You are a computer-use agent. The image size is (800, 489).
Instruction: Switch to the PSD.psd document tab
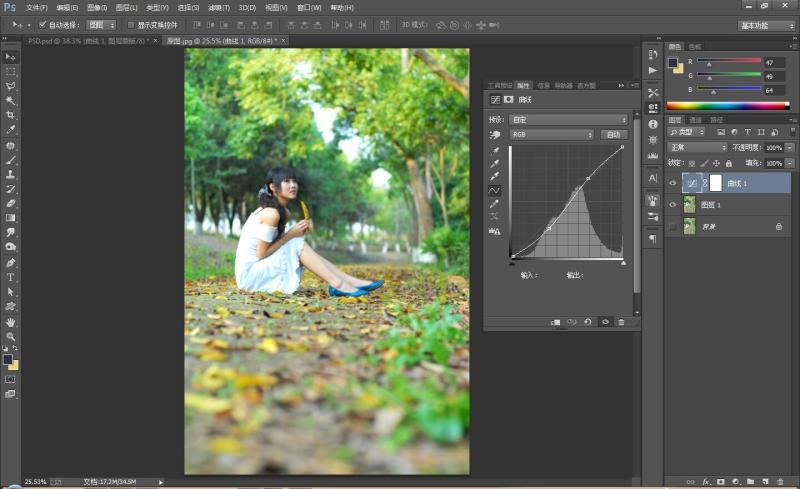tap(87, 41)
